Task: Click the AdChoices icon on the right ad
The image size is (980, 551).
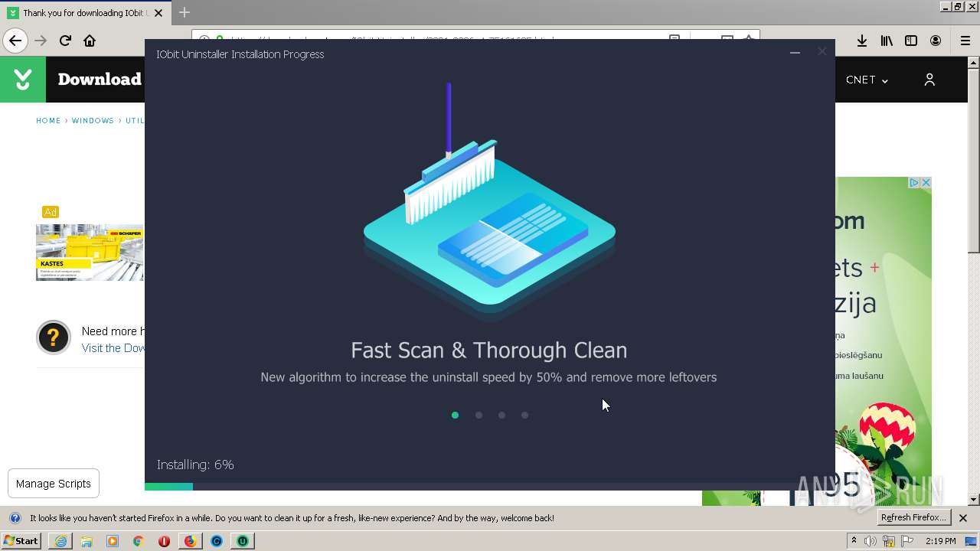Action: pos(913,183)
